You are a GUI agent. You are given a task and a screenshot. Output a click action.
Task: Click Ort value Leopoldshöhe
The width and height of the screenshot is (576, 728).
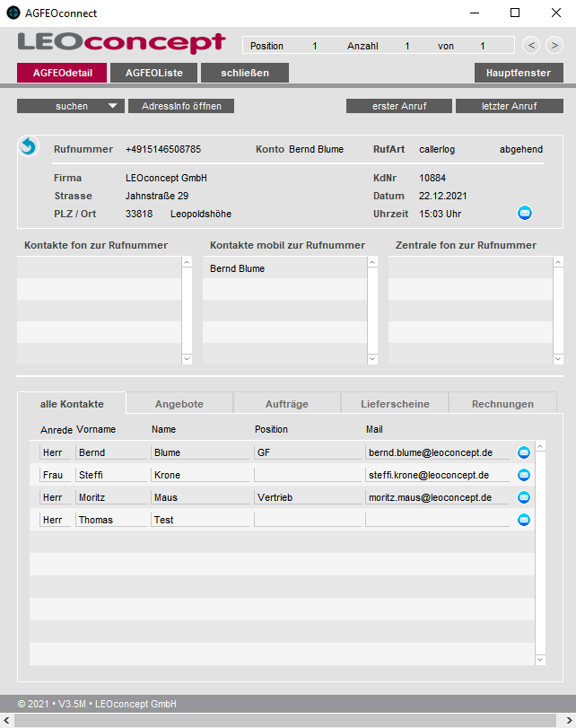201,214
